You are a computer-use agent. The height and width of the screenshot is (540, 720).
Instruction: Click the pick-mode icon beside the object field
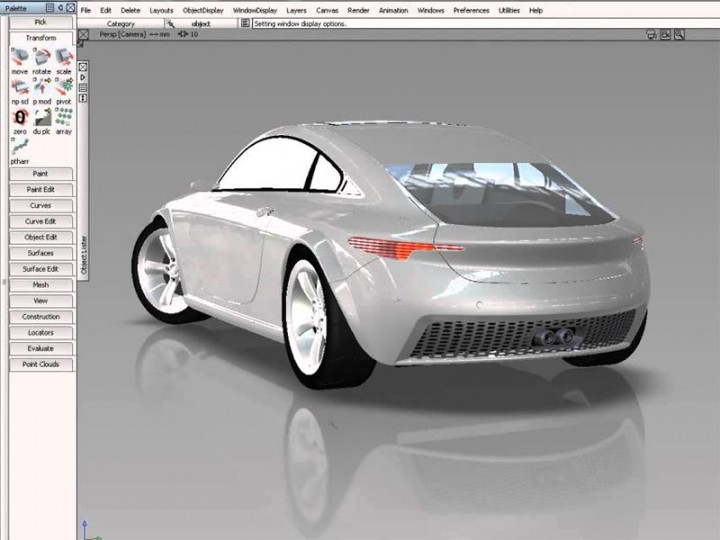click(170, 23)
